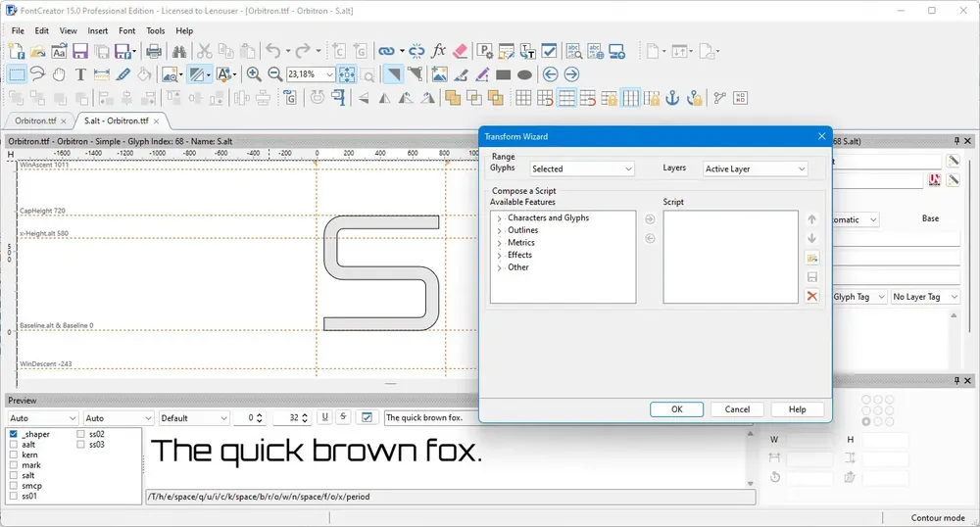Enable the kern feature checkbox
980x527 pixels.
tap(13, 455)
